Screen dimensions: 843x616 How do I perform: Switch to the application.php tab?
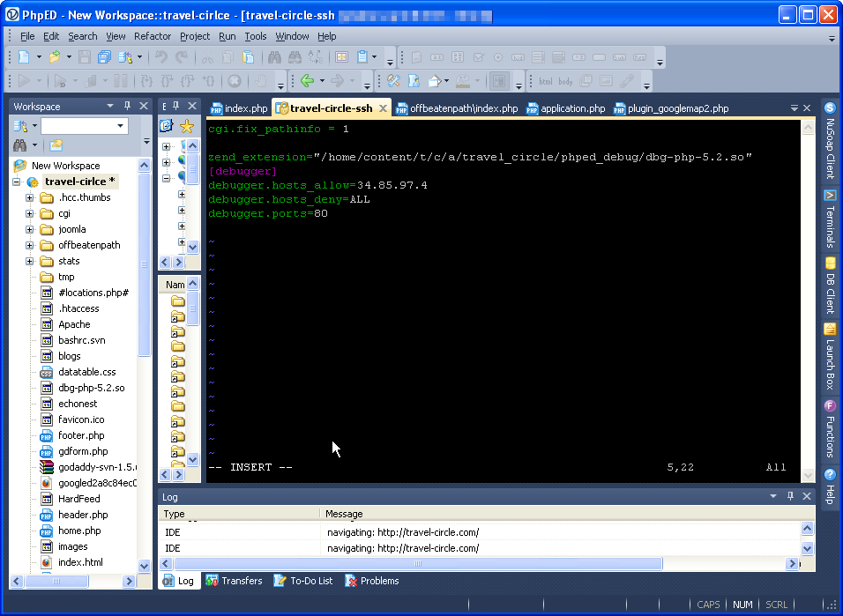pos(572,108)
